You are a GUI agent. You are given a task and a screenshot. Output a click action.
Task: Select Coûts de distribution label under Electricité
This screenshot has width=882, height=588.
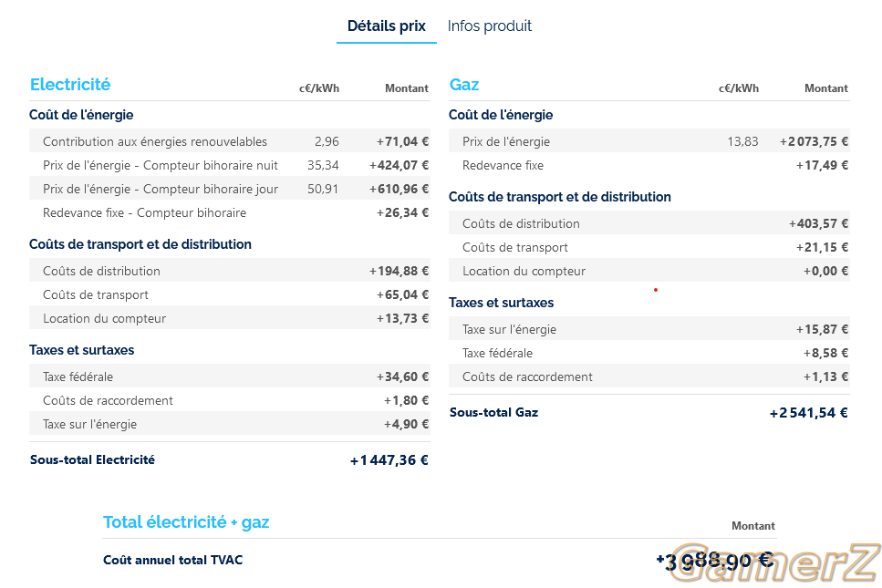tap(101, 271)
